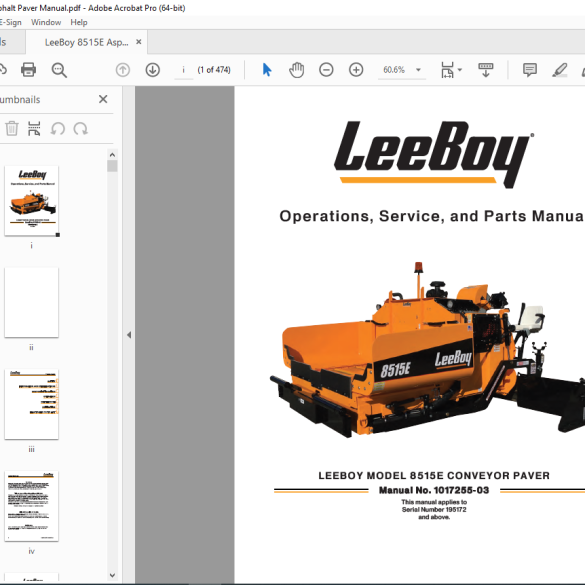The width and height of the screenshot is (585, 585).
Task: Go to next page arrow
Action: [153, 70]
